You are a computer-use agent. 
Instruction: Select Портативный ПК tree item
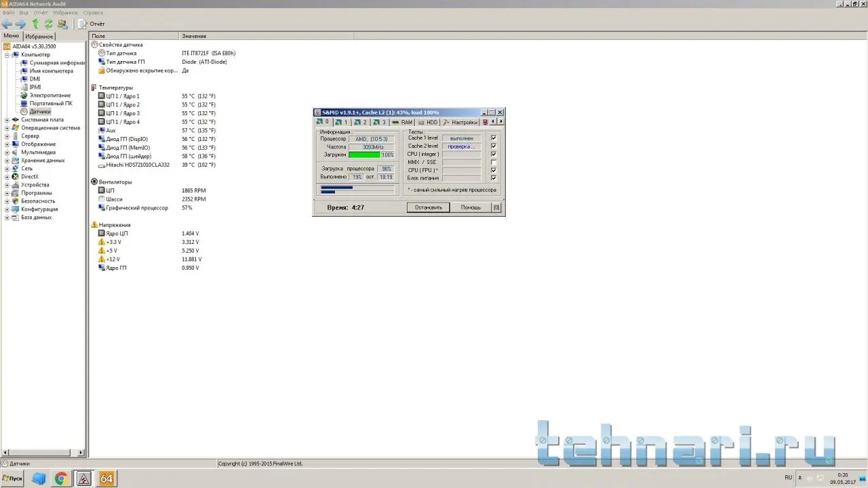50,103
